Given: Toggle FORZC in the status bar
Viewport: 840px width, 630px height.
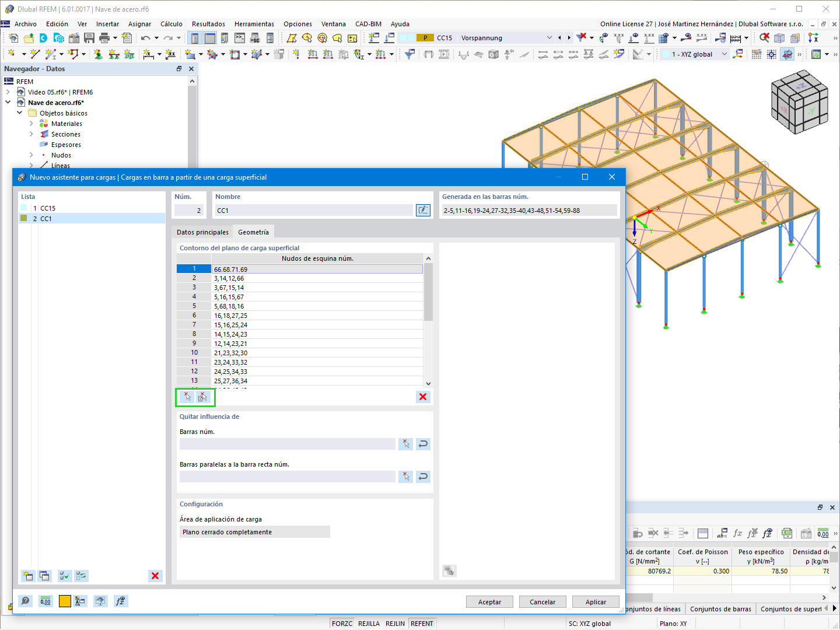Looking at the screenshot, I should tap(342, 624).
